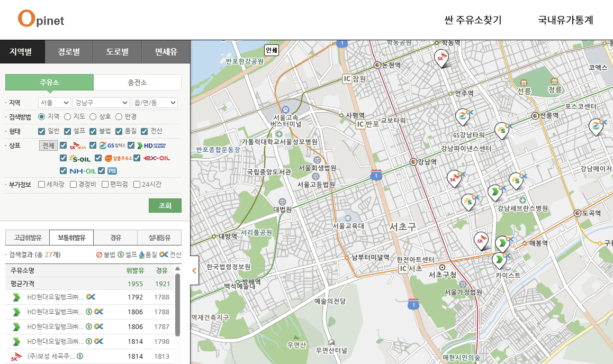Click the 대법원 landmark icon
The height and width of the screenshot is (364, 613).
coord(282,202)
